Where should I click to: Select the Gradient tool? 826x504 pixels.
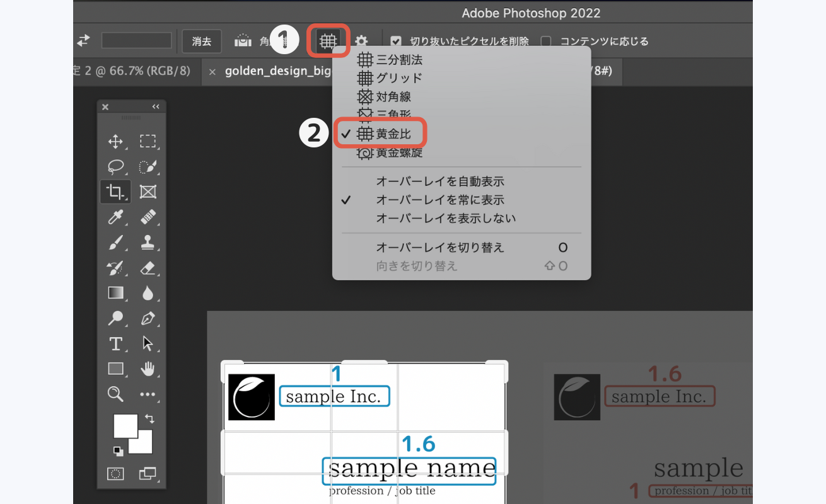tap(115, 293)
